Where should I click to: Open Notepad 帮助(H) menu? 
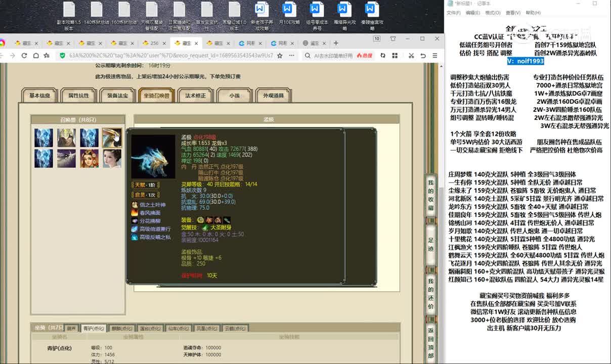533,13
